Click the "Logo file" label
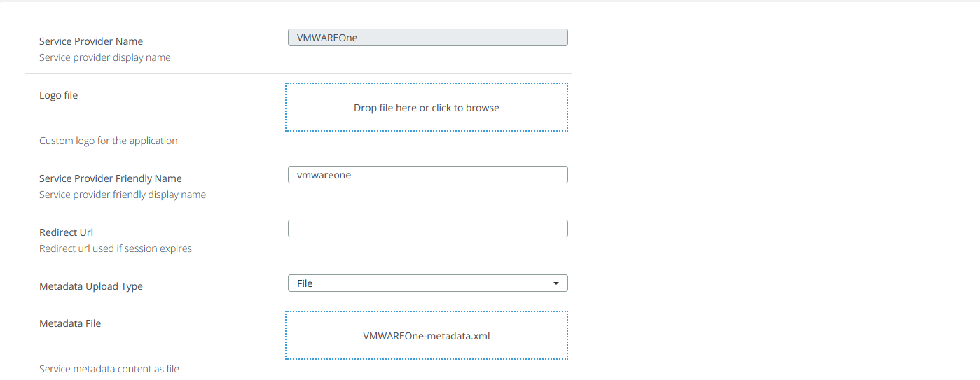This screenshot has width=980, height=380. click(x=58, y=95)
